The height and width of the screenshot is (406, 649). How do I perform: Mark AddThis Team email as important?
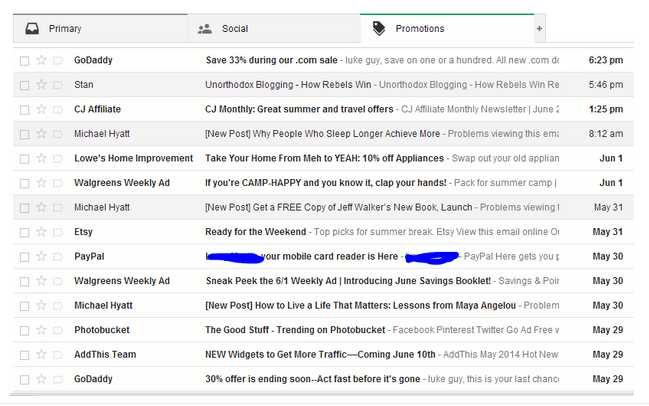click(x=58, y=355)
